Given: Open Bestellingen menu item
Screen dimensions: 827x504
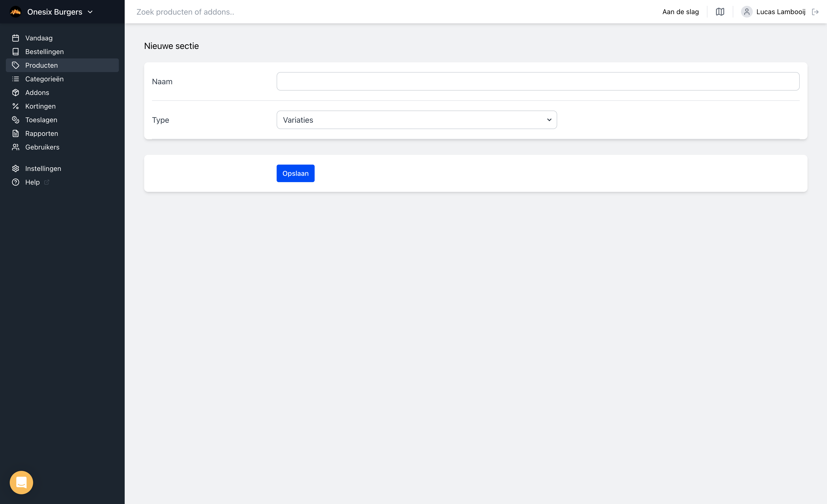Looking at the screenshot, I should pyautogui.click(x=62, y=52).
